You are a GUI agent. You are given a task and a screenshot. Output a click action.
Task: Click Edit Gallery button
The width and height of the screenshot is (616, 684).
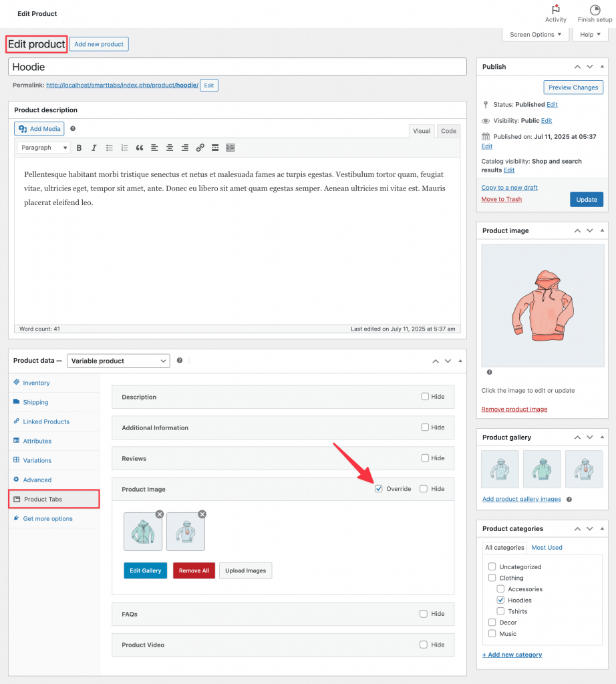(145, 570)
